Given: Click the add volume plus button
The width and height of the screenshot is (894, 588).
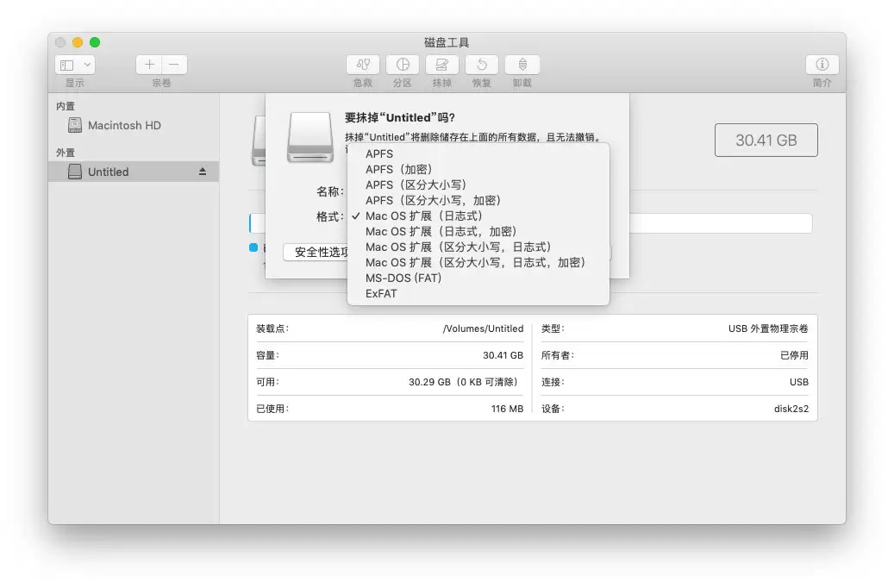Looking at the screenshot, I should pos(149,65).
